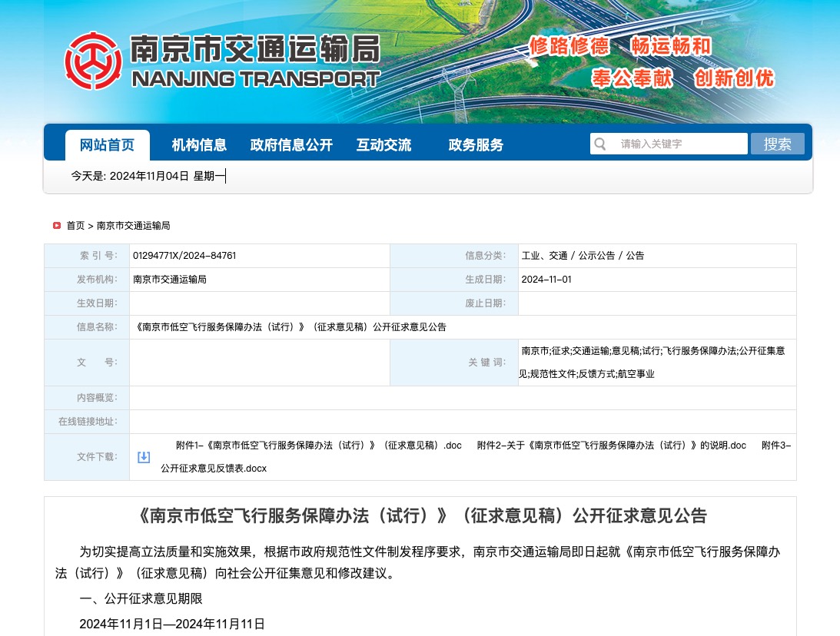
Task: Click the red breadcrumb marker icon
Action: tap(57, 226)
